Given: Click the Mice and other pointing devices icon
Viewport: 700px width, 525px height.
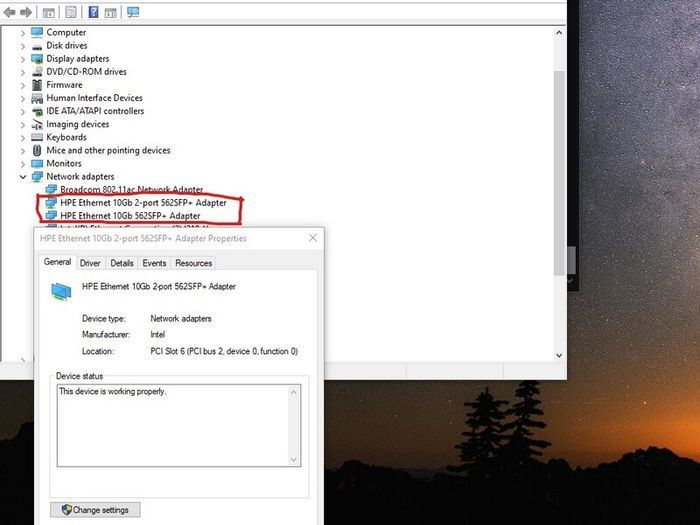Looking at the screenshot, I should coord(37,150).
